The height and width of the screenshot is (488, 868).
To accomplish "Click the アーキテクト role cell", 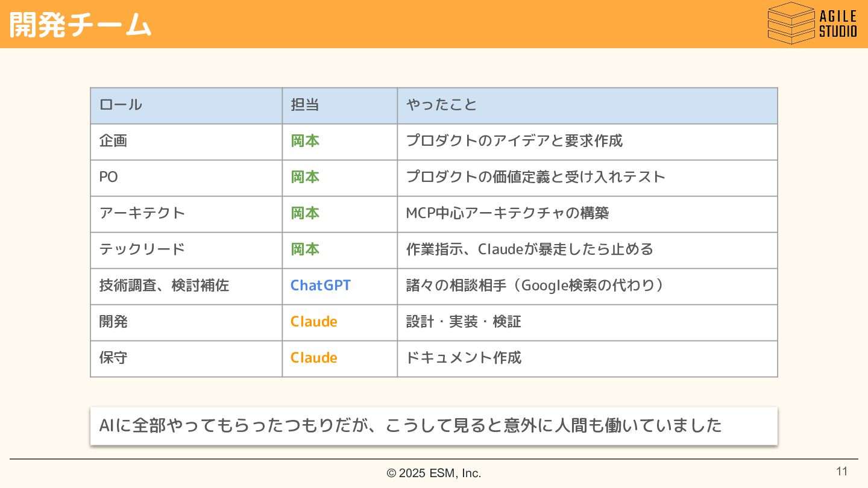I will pyautogui.click(x=142, y=213).
